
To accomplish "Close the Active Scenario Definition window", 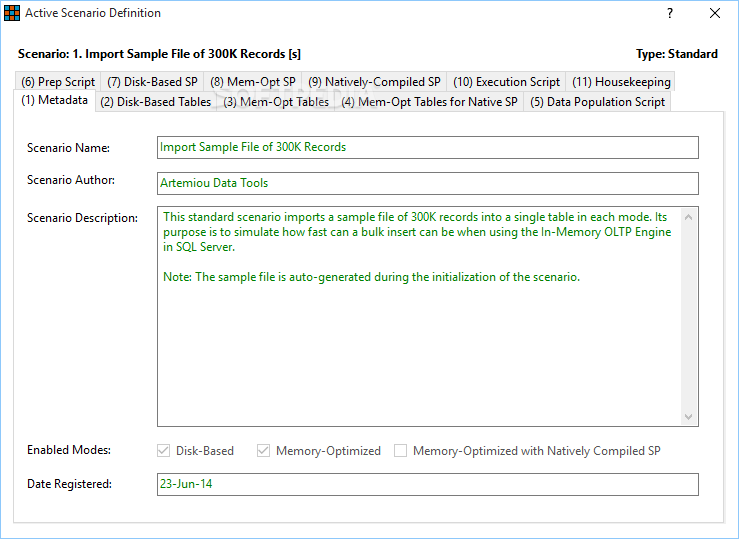I will pyautogui.click(x=715, y=13).
